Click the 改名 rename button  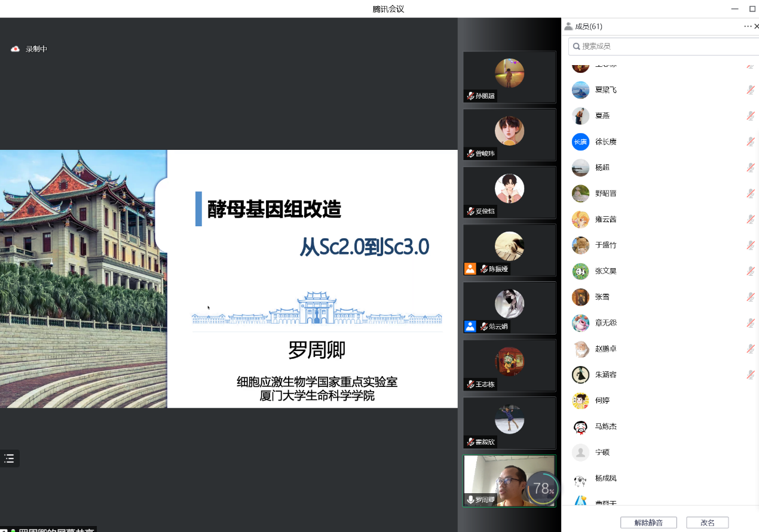(708, 522)
